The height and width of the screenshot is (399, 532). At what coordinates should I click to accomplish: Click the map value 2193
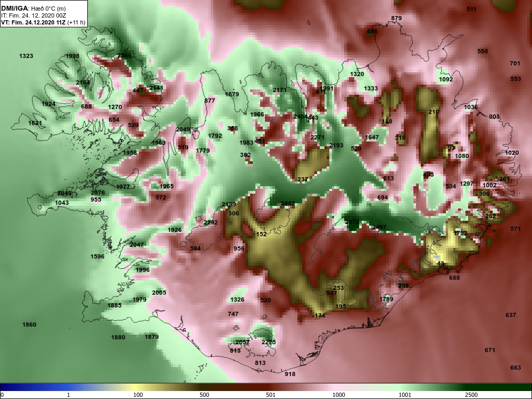336,146
